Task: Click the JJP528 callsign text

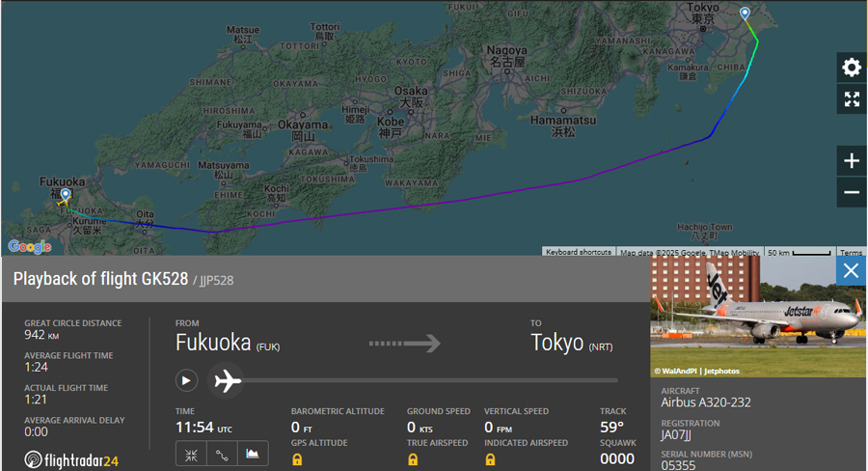Action: [216, 281]
